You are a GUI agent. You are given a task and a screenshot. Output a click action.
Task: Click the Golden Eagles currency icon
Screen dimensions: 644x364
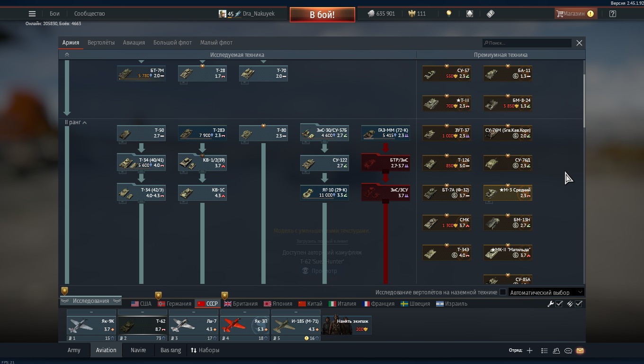pos(412,14)
